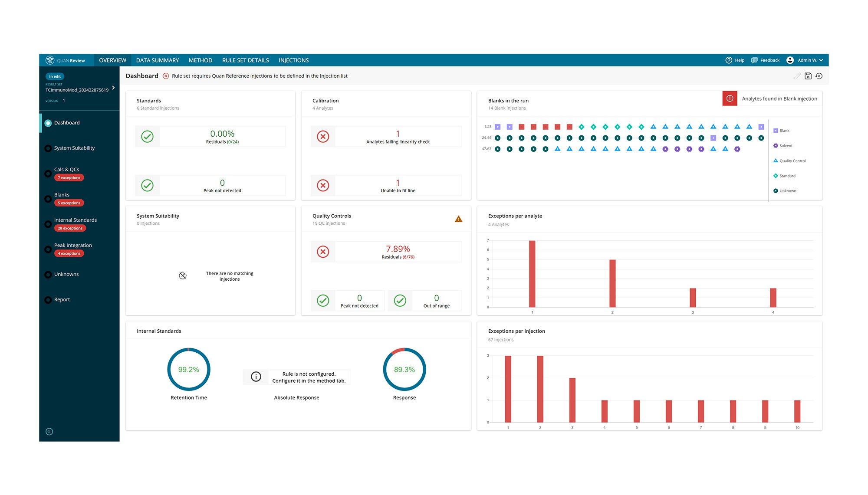
Task: Click the QUAN Review logo
Action: [66, 60]
